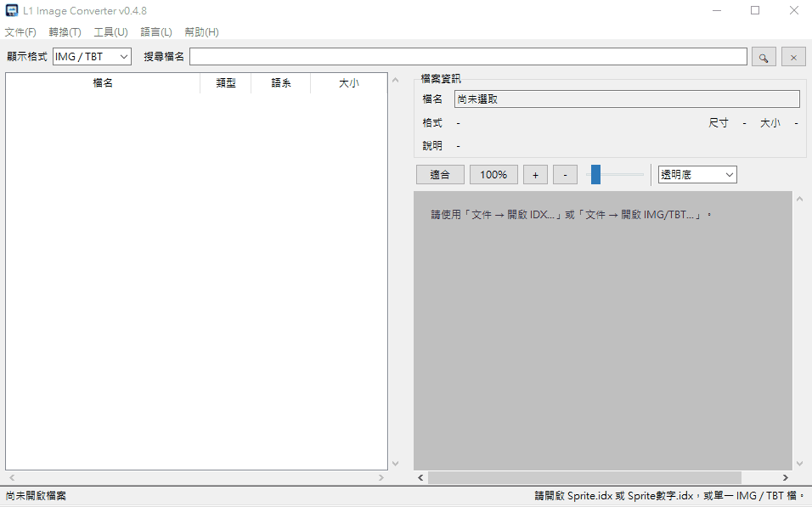Click the preview scroll left arrow
812x507 pixels.
coord(420,477)
